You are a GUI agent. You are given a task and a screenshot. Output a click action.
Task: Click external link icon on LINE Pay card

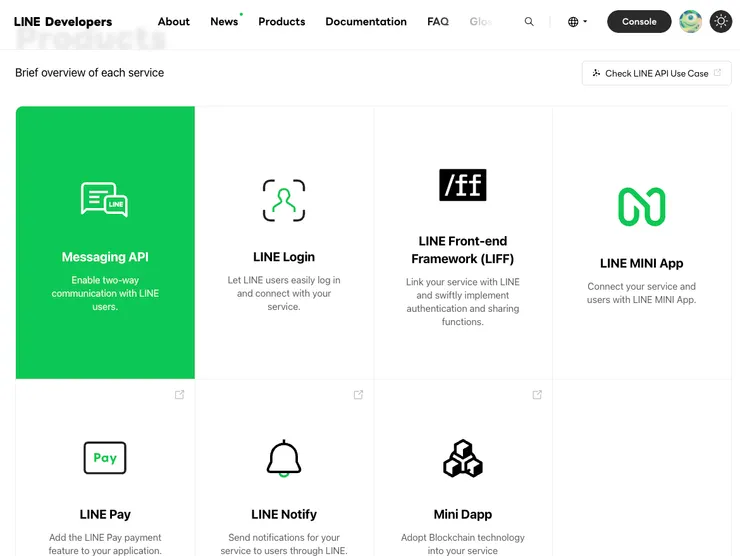tap(179, 395)
